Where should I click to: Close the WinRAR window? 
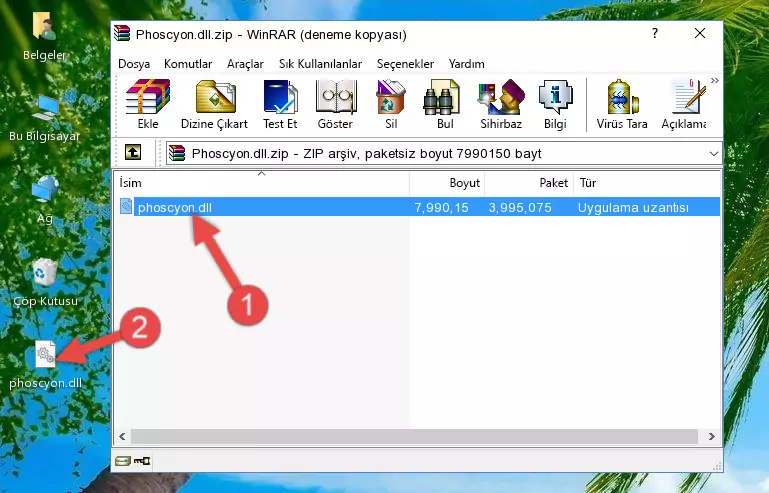coord(700,33)
